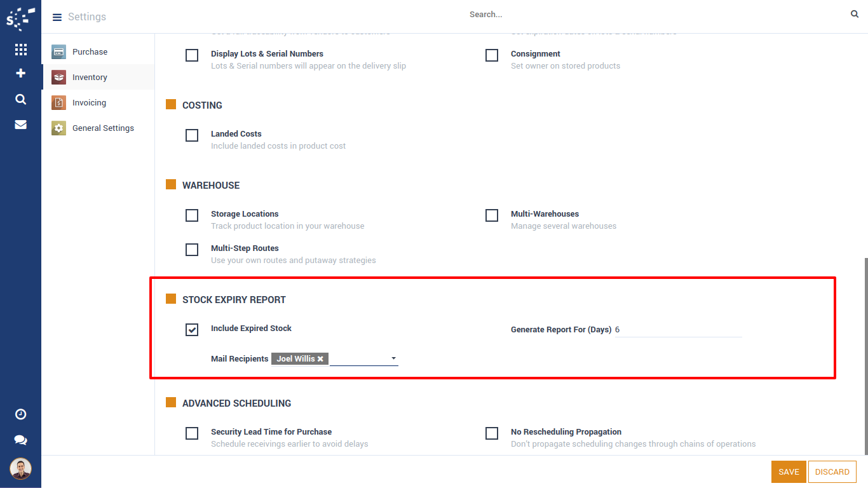Click the search magnifier in top bar

[x=855, y=14]
